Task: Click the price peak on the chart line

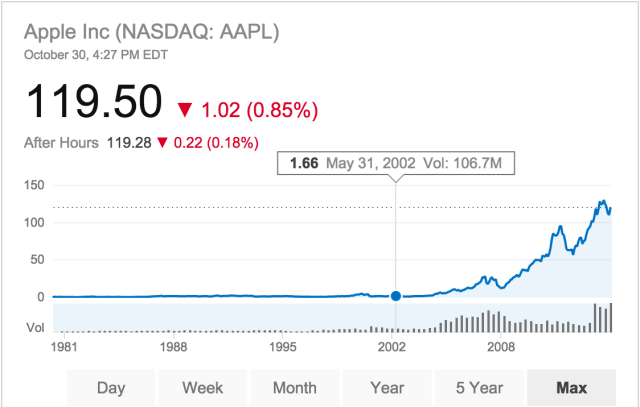Action: click(x=602, y=203)
